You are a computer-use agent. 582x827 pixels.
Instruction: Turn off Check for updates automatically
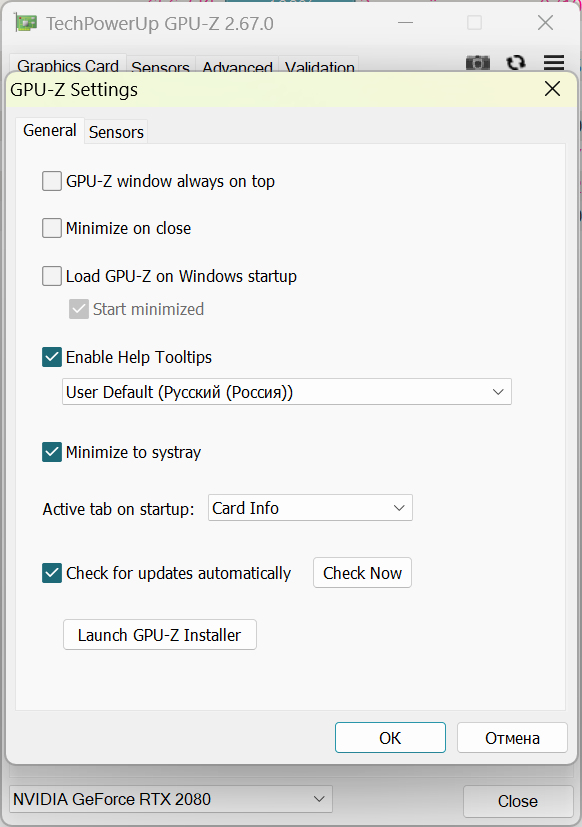pos(52,573)
